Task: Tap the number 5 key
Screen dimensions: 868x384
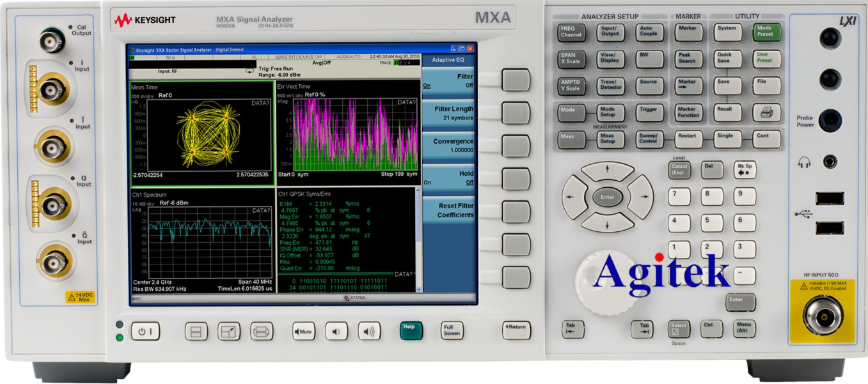Action: coord(711,223)
